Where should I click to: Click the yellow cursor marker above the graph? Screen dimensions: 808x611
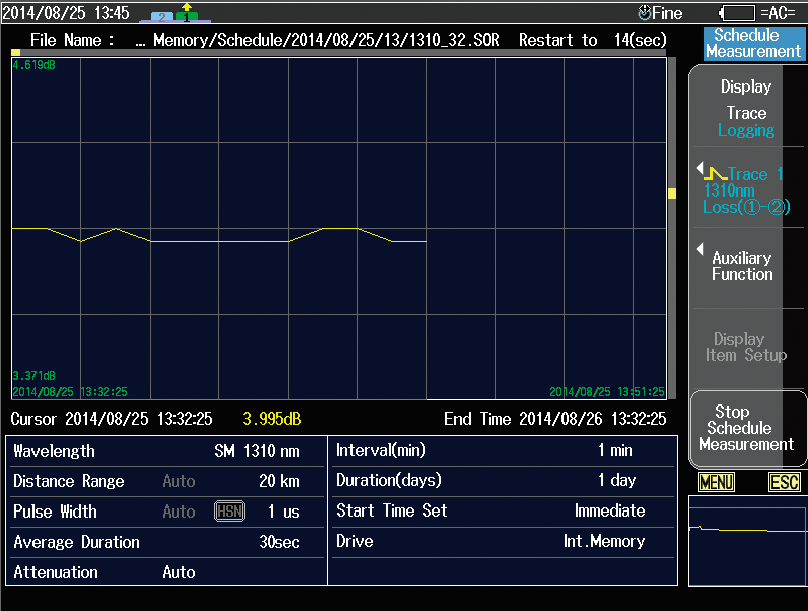point(16,51)
